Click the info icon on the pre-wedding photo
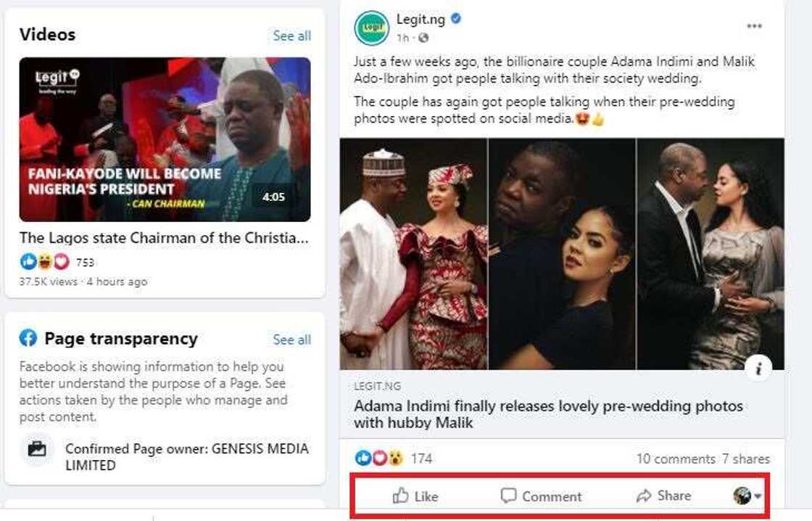Screen dimensions: 812x521 759,368
